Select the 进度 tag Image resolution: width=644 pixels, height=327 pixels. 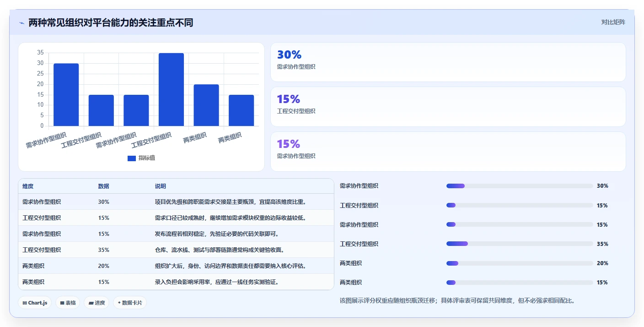(97, 303)
